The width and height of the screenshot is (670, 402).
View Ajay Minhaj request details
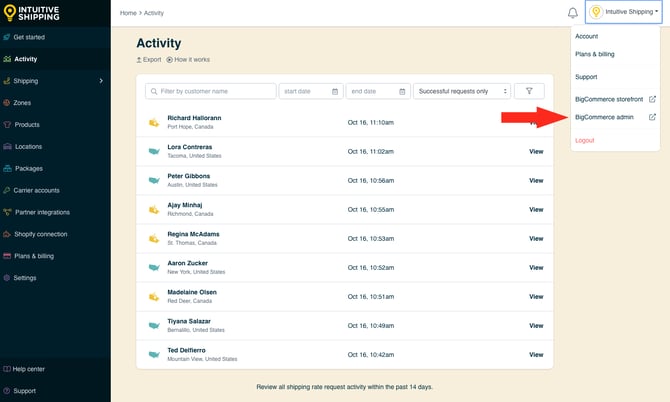coord(536,210)
